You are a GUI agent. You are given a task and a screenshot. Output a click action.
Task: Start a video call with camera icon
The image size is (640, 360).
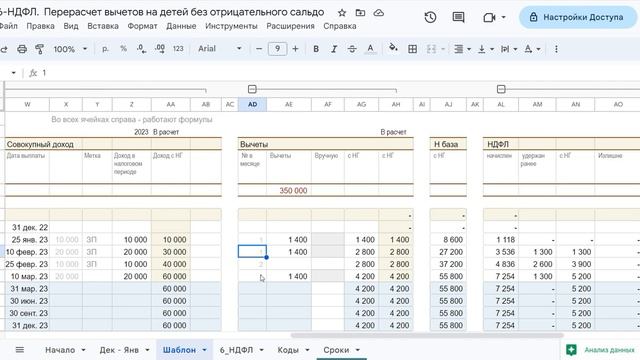click(x=489, y=17)
